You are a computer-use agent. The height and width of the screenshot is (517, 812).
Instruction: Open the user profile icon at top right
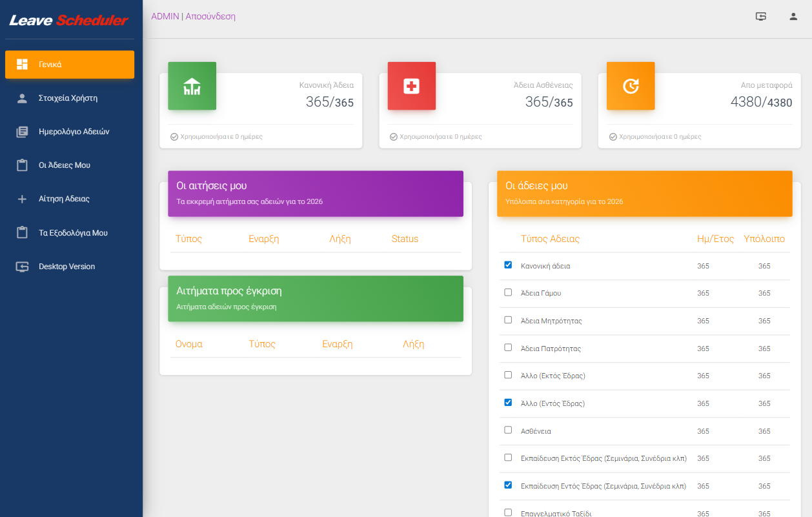[x=793, y=17]
